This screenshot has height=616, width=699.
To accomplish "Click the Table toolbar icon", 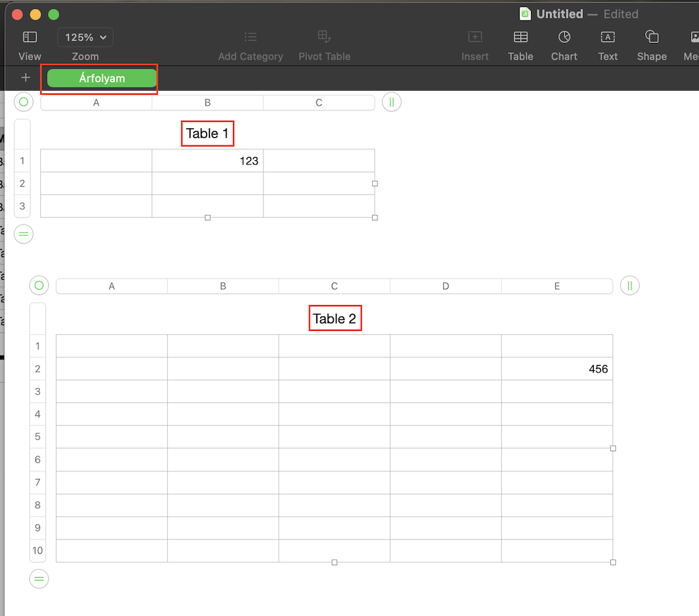I will 520,38.
